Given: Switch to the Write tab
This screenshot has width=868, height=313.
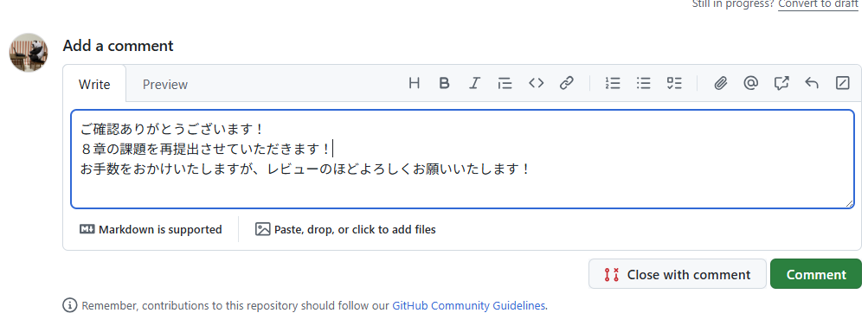Looking at the screenshot, I should point(94,84).
